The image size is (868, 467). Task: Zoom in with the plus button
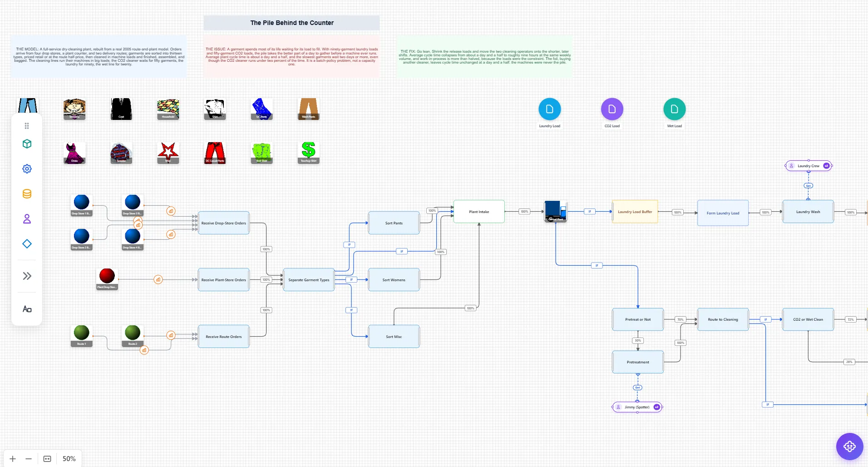13,459
